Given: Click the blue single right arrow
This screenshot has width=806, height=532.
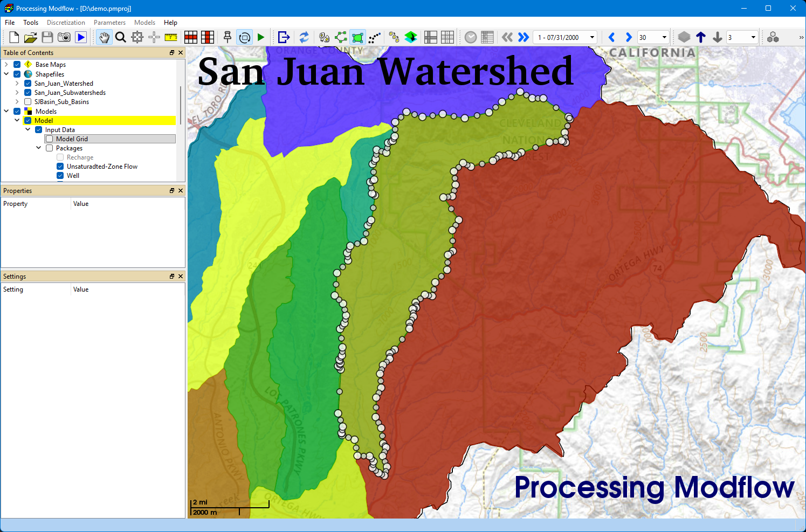Looking at the screenshot, I should (x=628, y=37).
